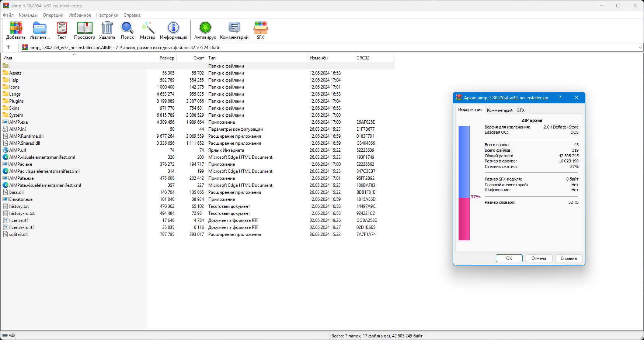Sort the list by Размер column header

162,58
